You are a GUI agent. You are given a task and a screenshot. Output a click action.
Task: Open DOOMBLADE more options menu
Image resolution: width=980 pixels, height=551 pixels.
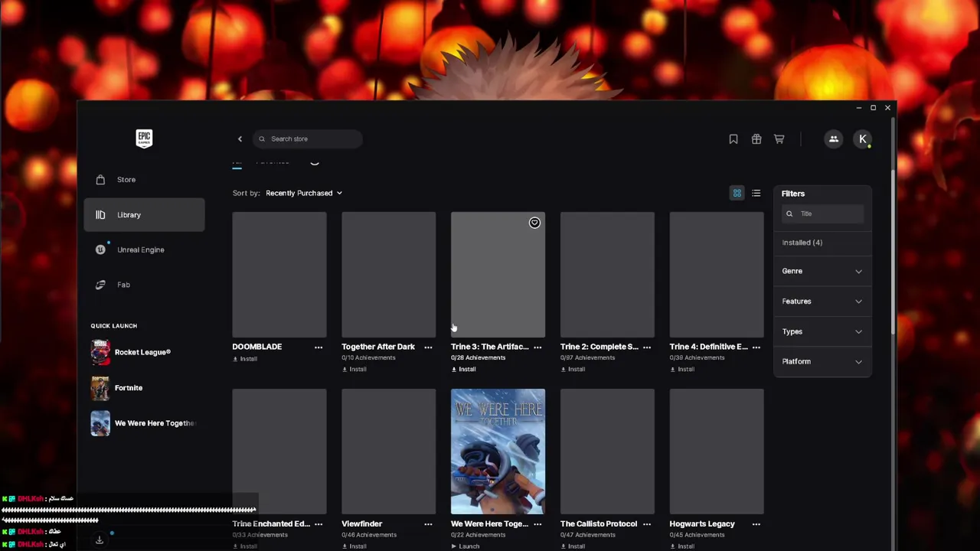pyautogui.click(x=318, y=347)
